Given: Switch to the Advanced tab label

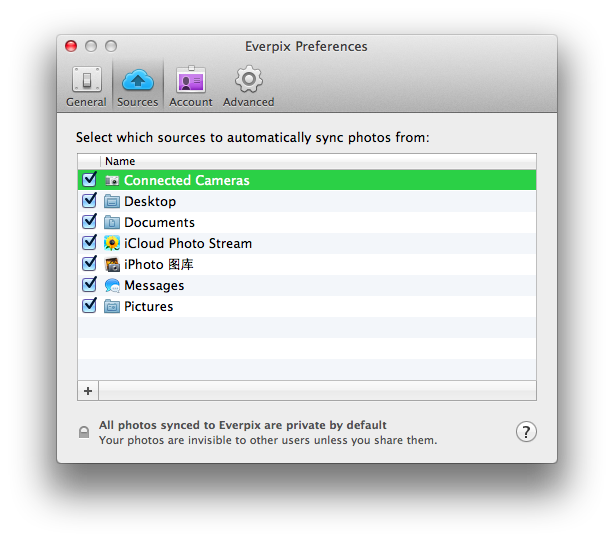Looking at the screenshot, I should click(x=249, y=102).
